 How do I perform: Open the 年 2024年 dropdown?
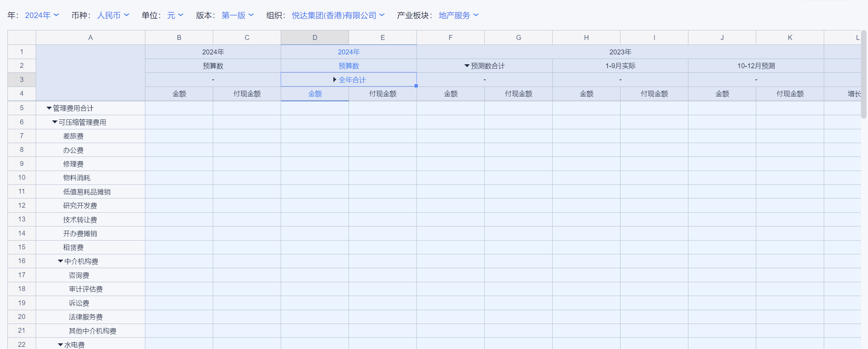[42, 15]
